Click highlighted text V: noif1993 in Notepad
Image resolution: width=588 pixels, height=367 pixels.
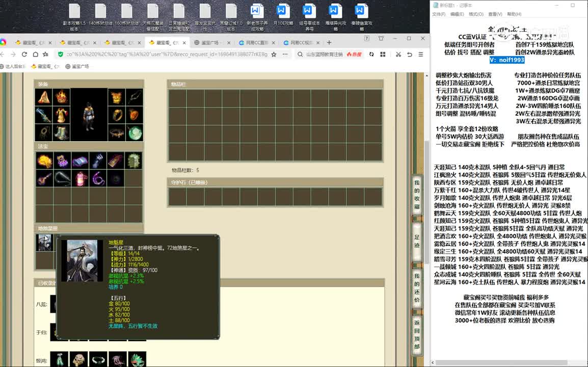(507, 60)
